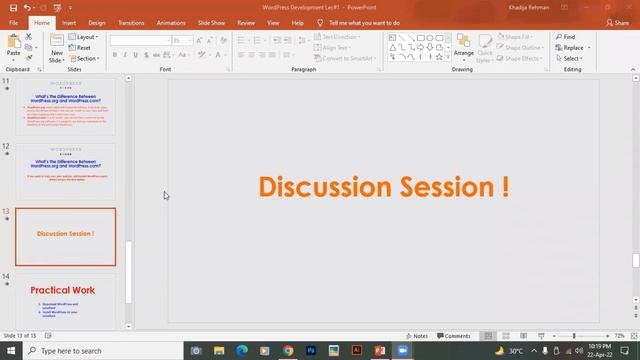
Task: Switch to the Slide Show tab
Action: click(x=211, y=23)
